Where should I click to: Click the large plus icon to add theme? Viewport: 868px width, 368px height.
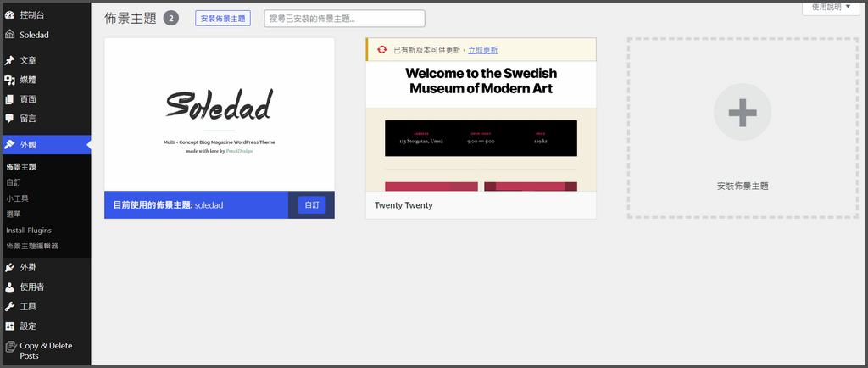click(742, 112)
